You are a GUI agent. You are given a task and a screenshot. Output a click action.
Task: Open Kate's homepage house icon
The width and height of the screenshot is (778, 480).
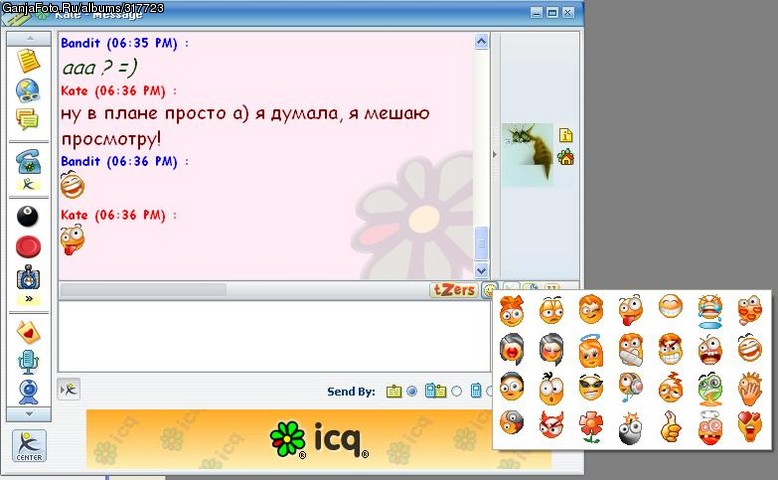tap(566, 157)
